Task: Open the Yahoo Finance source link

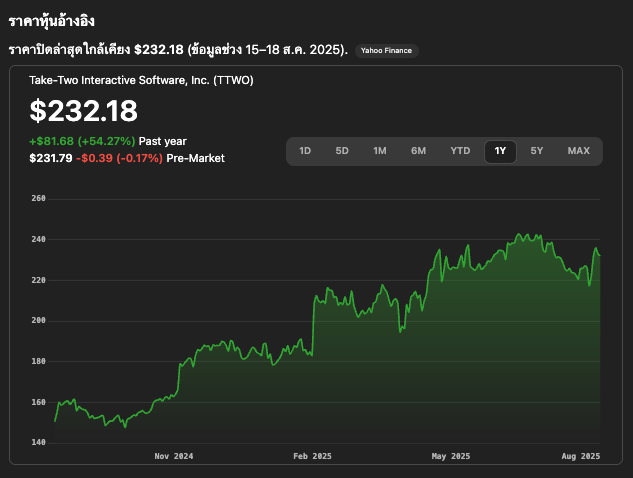Action: point(386,50)
